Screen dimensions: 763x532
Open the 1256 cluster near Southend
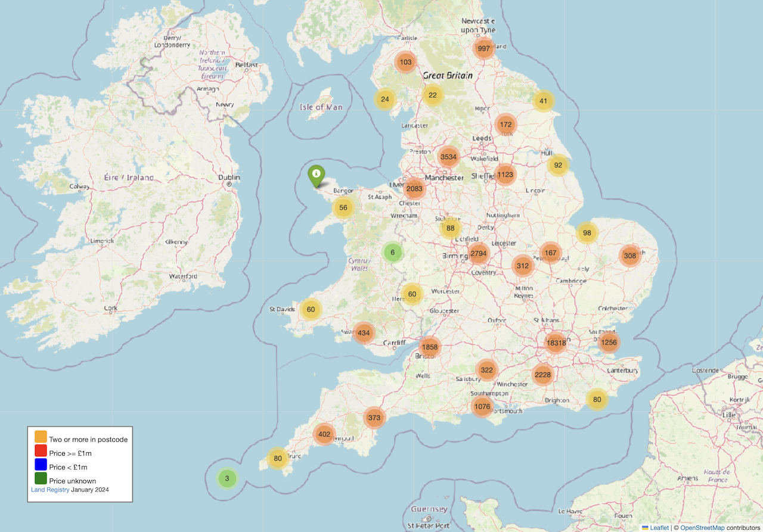(x=609, y=343)
